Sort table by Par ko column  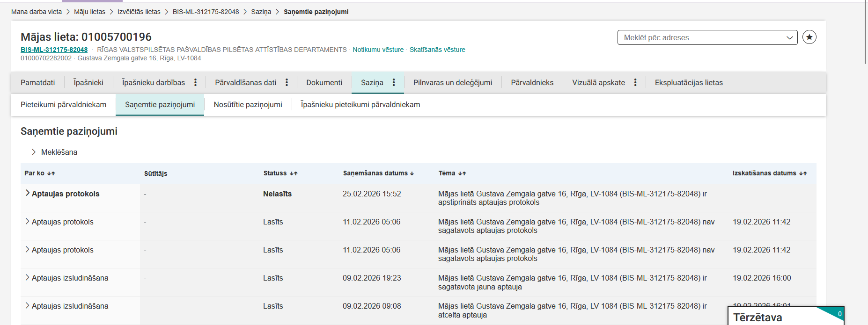(x=51, y=173)
